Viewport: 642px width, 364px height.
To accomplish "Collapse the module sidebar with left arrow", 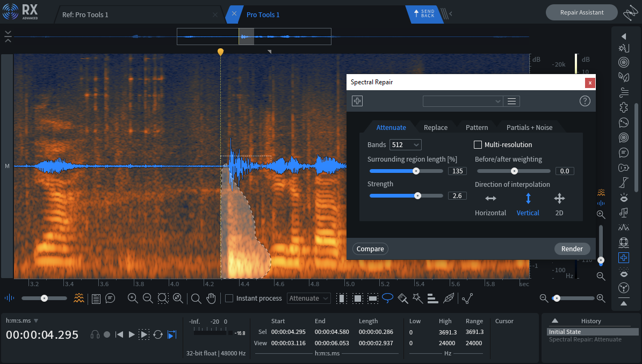I will click(624, 37).
